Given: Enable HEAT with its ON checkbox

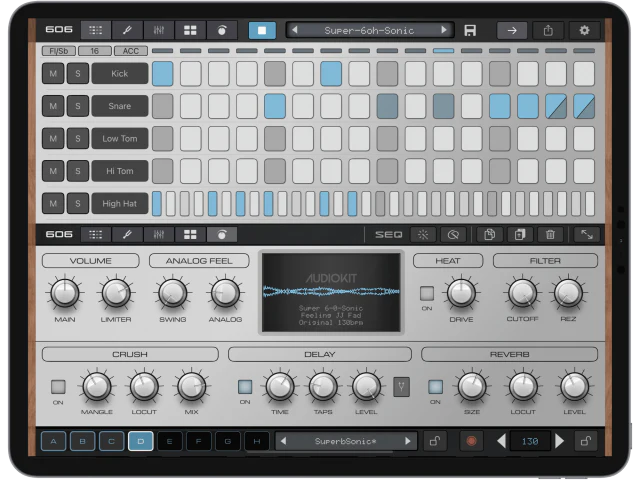Looking at the screenshot, I should [427, 293].
